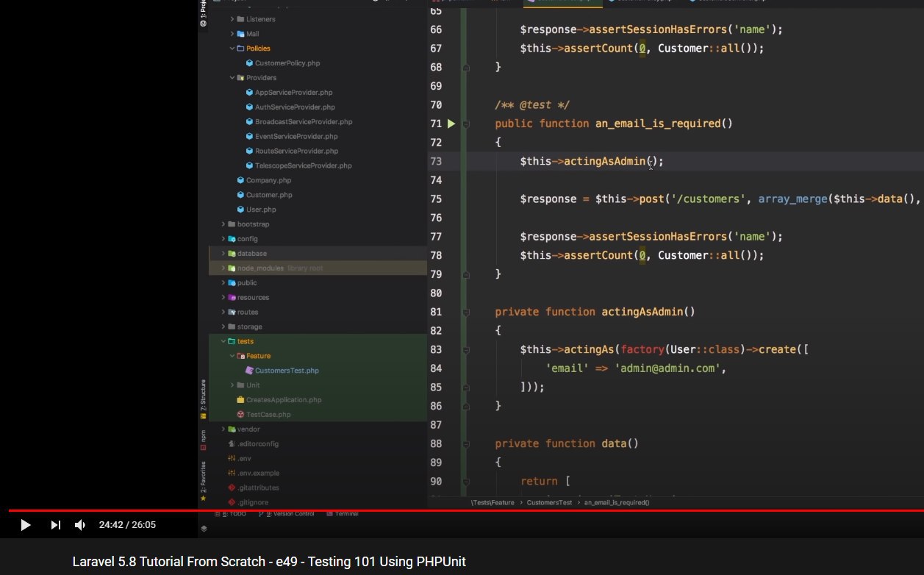Open the Terminal tool window

coord(343,514)
